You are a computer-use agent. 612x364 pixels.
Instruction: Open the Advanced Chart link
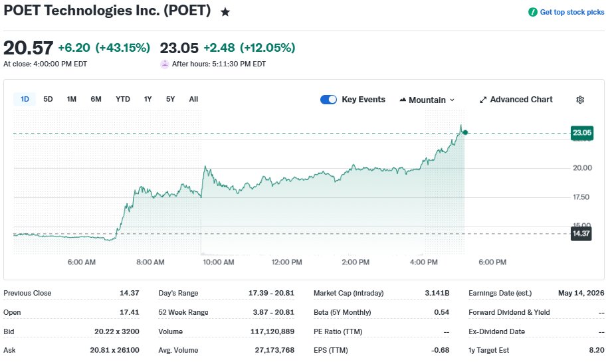(516, 100)
